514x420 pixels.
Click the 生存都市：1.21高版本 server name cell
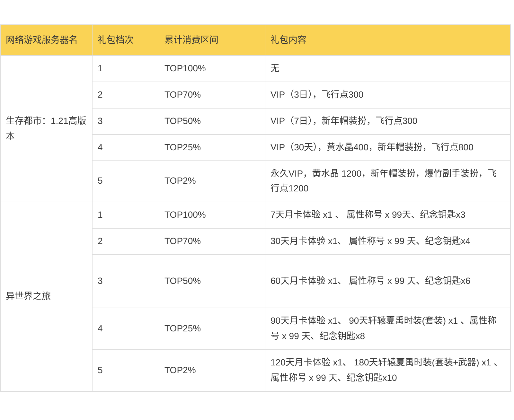(46, 128)
